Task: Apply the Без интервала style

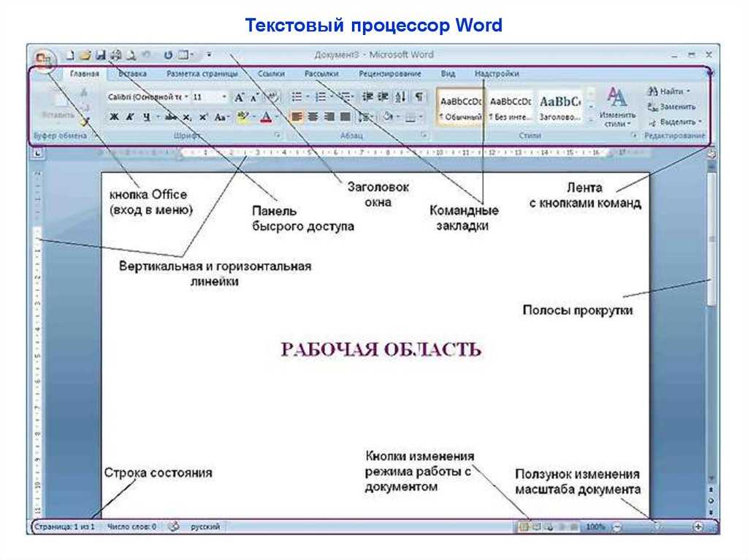Action: [511, 107]
